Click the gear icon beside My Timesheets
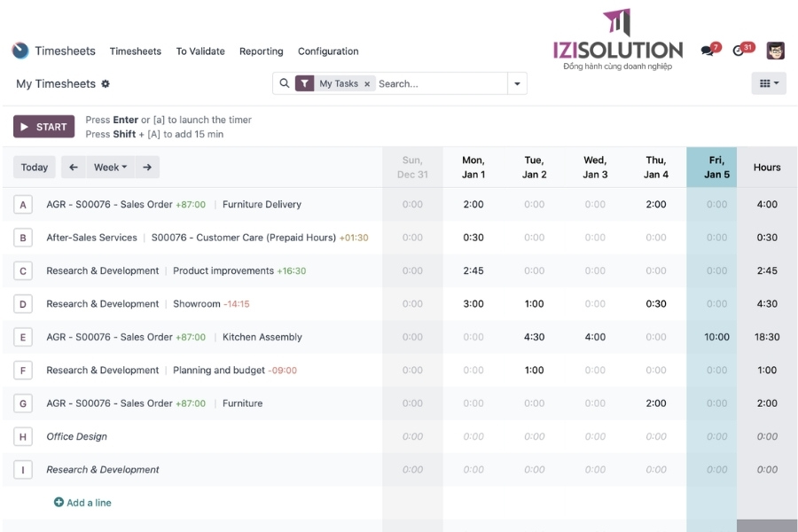The width and height of the screenshot is (798, 532). click(106, 84)
